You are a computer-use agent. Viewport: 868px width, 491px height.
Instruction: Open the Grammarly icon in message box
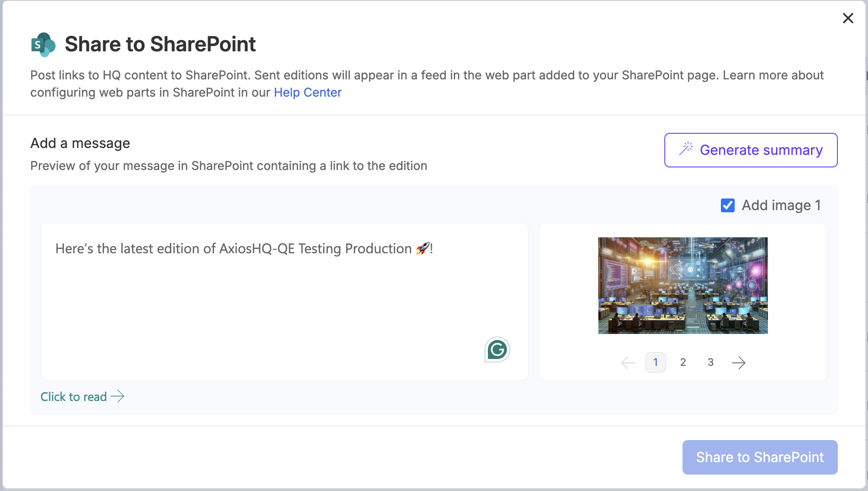497,349
